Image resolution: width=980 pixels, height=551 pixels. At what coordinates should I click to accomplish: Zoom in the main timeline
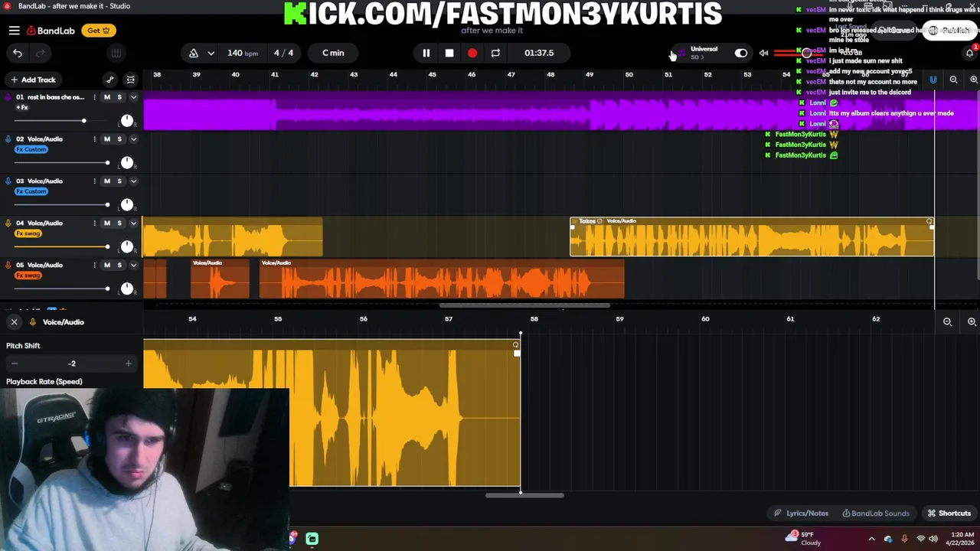pos(973,80)
